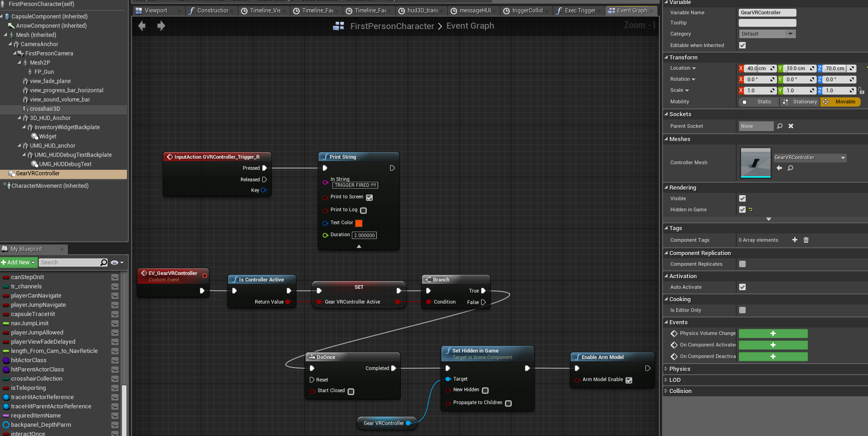This screenshot has width=868, height=436.
Task: Toggle Hidden in Game checkbox
Action: pos(742,209)
